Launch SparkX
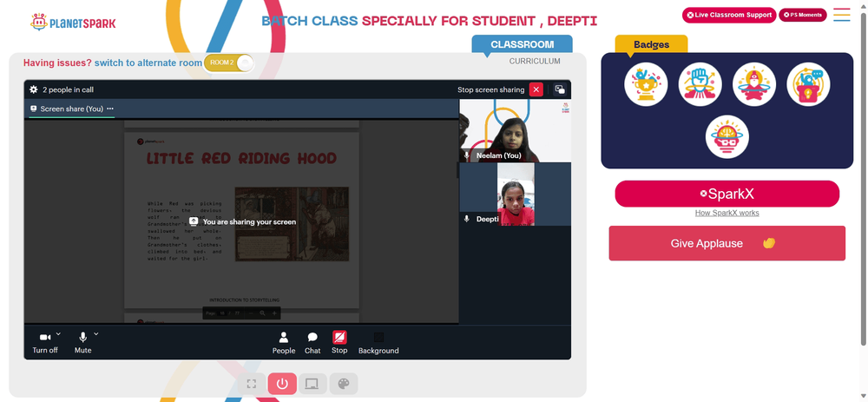This screenshot has height=402, width=868. tap(727, 194)
